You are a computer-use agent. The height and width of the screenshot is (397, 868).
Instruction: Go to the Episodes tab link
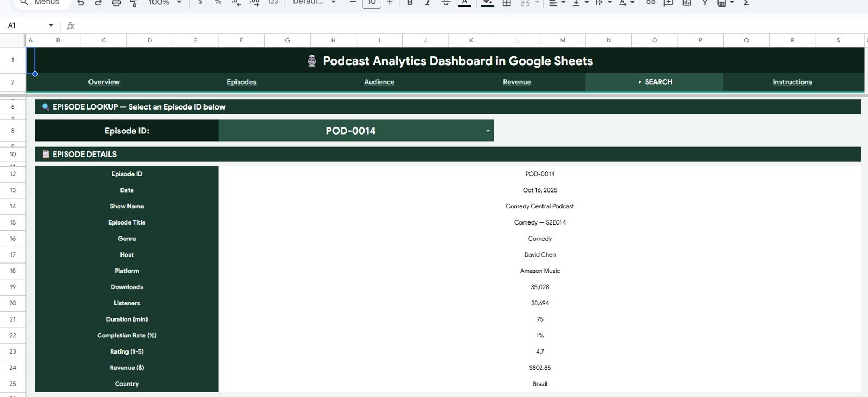pos(241,82)
